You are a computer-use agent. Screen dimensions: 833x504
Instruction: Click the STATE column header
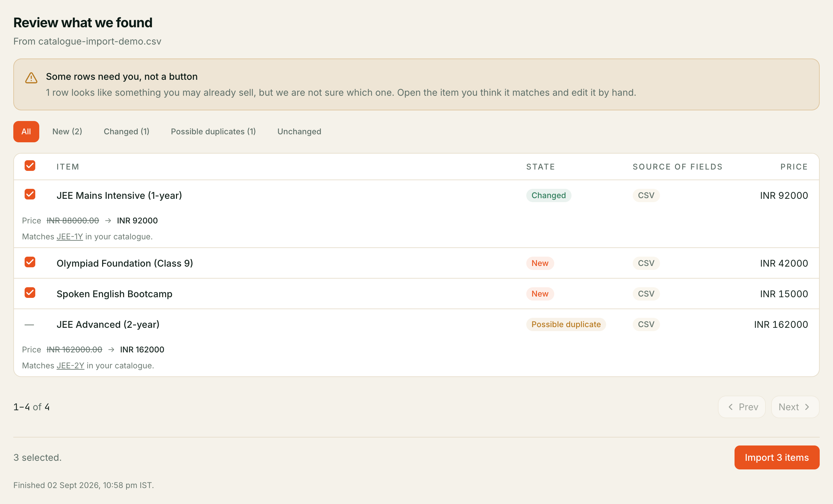[541, 167]
